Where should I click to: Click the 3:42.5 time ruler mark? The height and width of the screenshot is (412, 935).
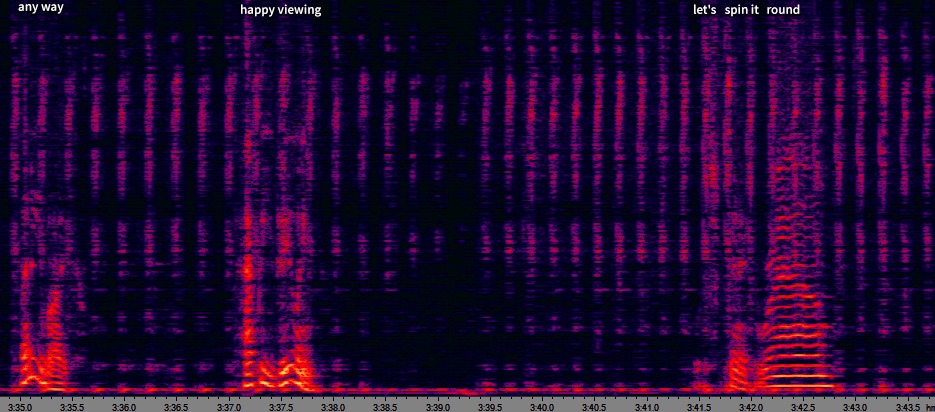(x=804, y=406)
